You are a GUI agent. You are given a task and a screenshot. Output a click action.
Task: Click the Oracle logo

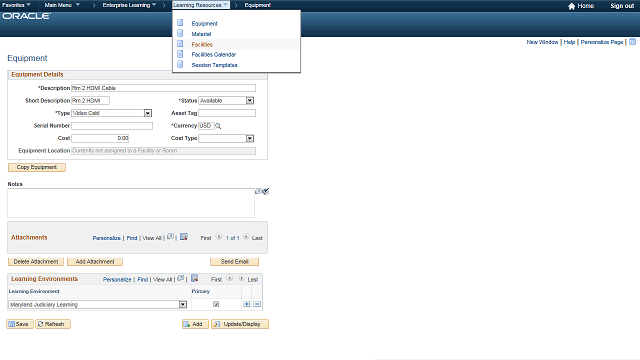pos(27,16)
